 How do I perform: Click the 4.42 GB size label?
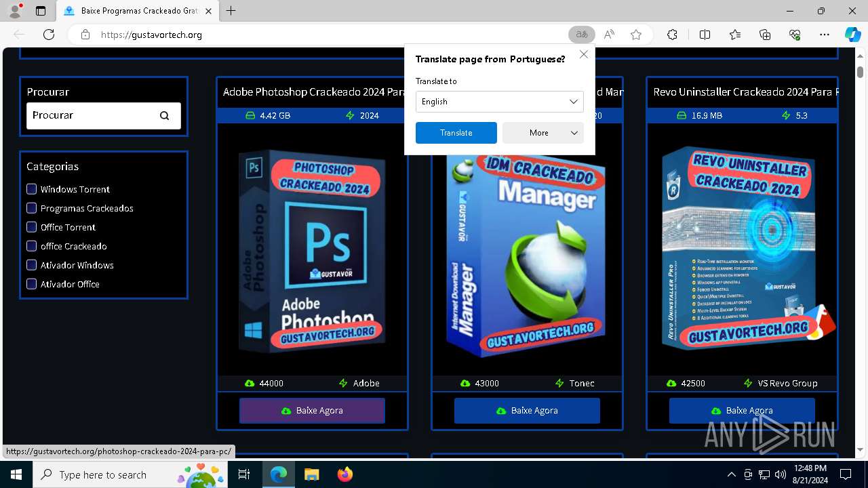pos(275,116)
